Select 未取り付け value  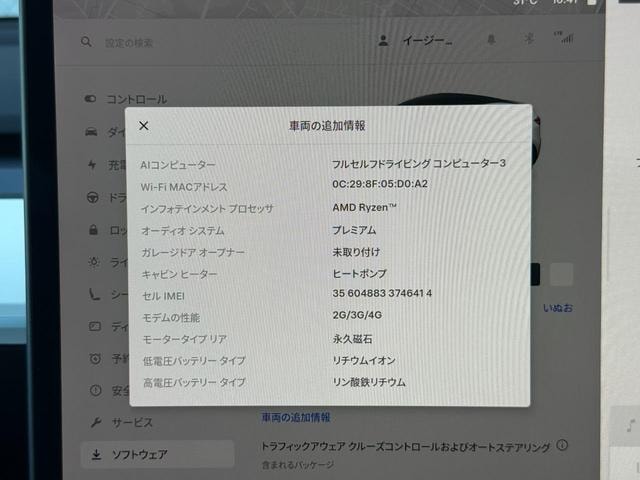[x=356, y=252]
